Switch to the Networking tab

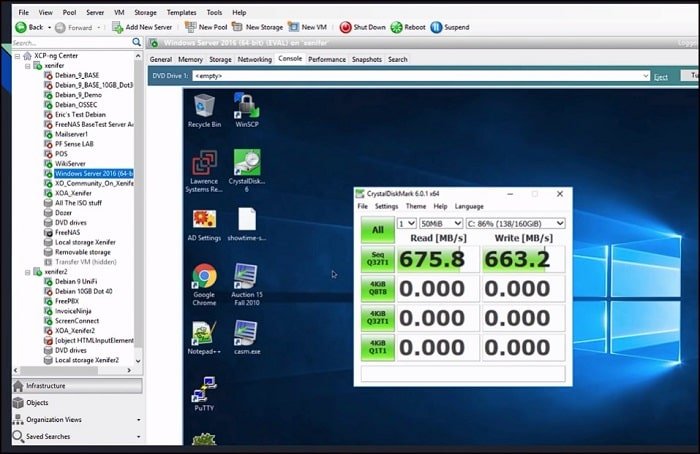click(x=254, y=59)
